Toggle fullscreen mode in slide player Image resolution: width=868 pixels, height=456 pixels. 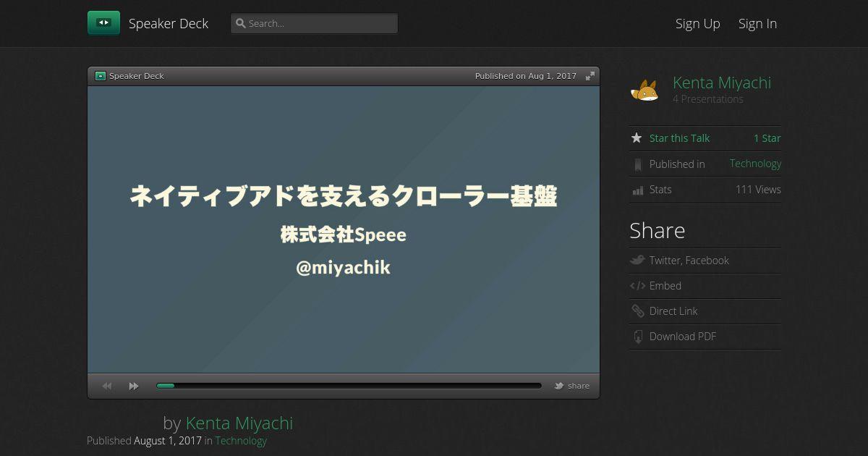(590, 76)
